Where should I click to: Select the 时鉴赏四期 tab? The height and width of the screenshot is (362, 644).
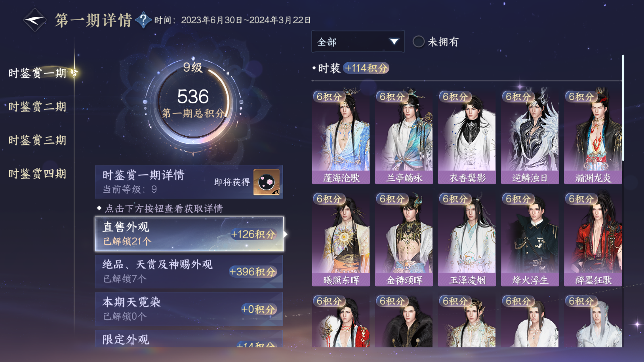click(x=37, y=174)
